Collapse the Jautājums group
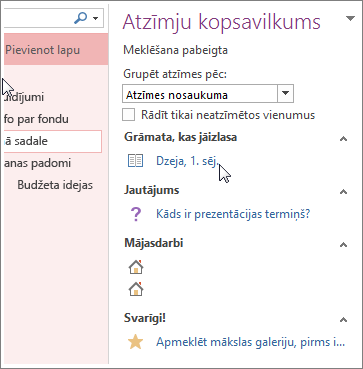This screenshot has height=369, width=363. pos(343,192)
